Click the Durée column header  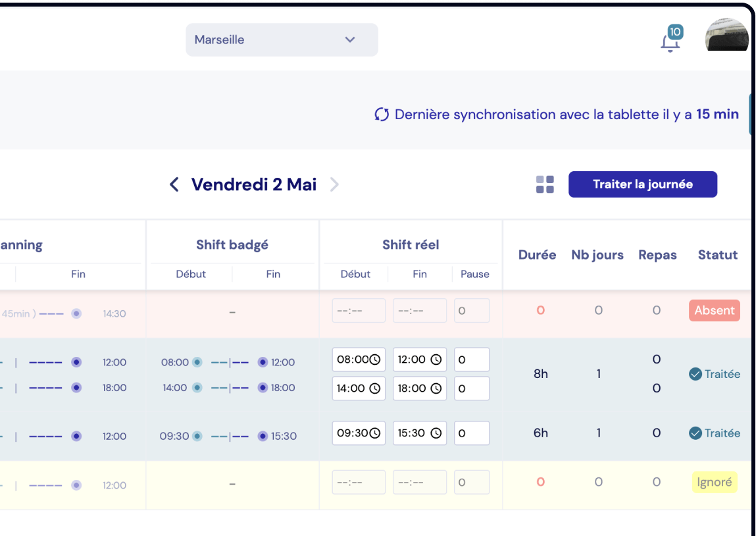pyautogui.click(x=537, y=255)
